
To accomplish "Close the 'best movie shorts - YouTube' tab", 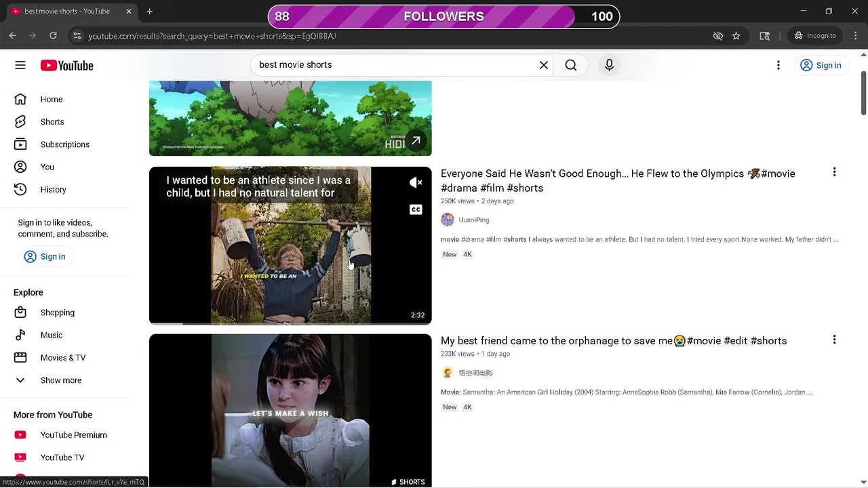I will pos(129,11).
